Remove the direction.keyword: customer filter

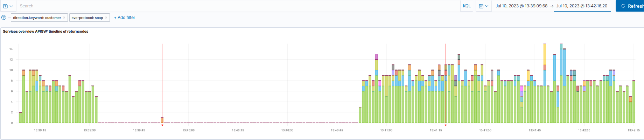pos(64,18)
